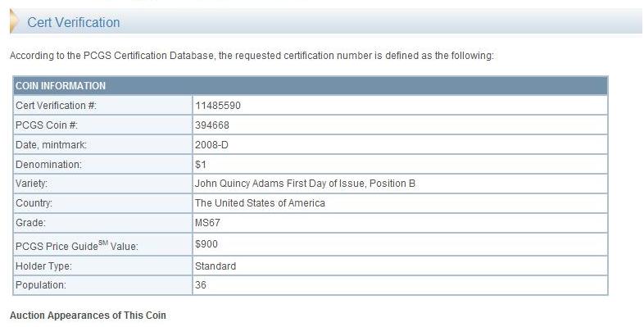
Task: Click the PCGS Coin # label
Action: (47, 125)
